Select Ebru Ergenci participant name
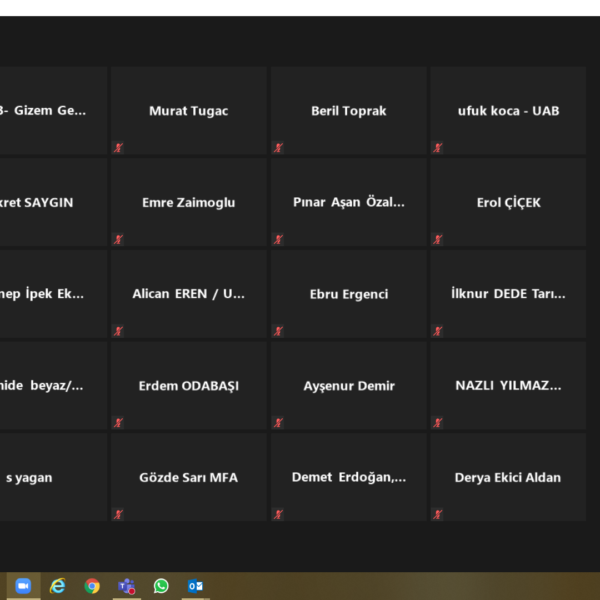This screenshot has height=600, width=600. [349, 294]
